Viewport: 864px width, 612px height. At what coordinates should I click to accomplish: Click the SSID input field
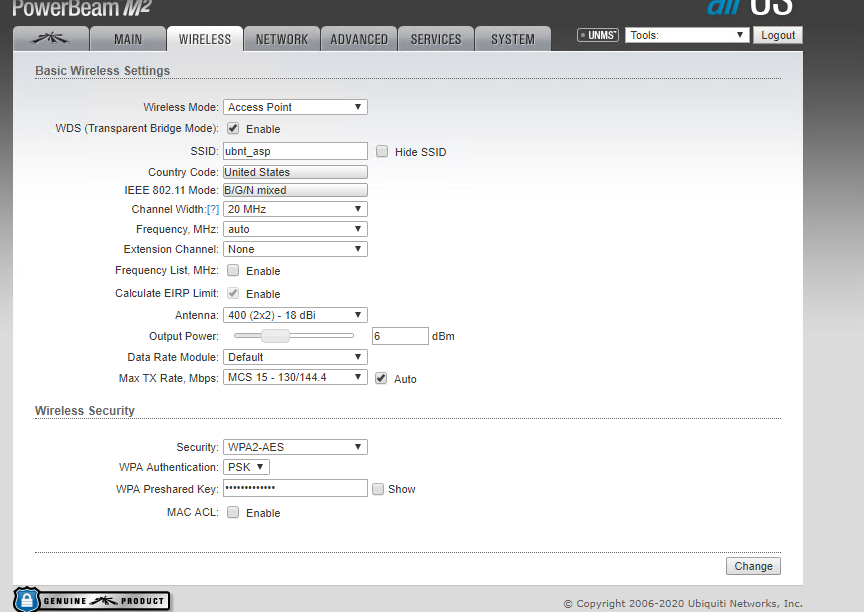coord(295,151)
